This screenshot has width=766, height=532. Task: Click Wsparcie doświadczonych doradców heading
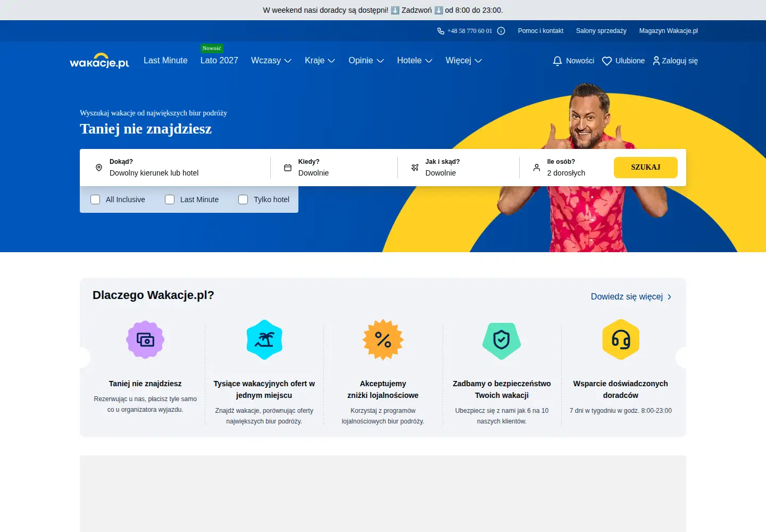tap(621, 389)
